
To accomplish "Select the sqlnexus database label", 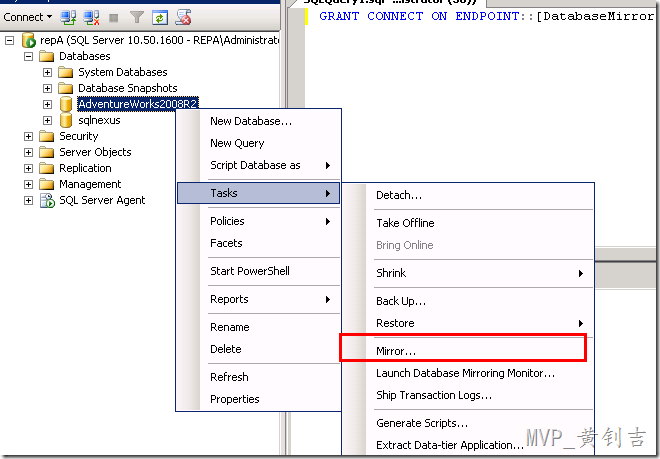I will pyautogui.click(x=99, y=120).
